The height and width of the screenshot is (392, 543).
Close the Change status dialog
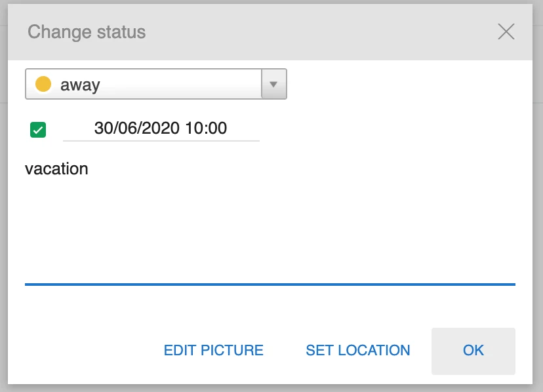(506, 31)
